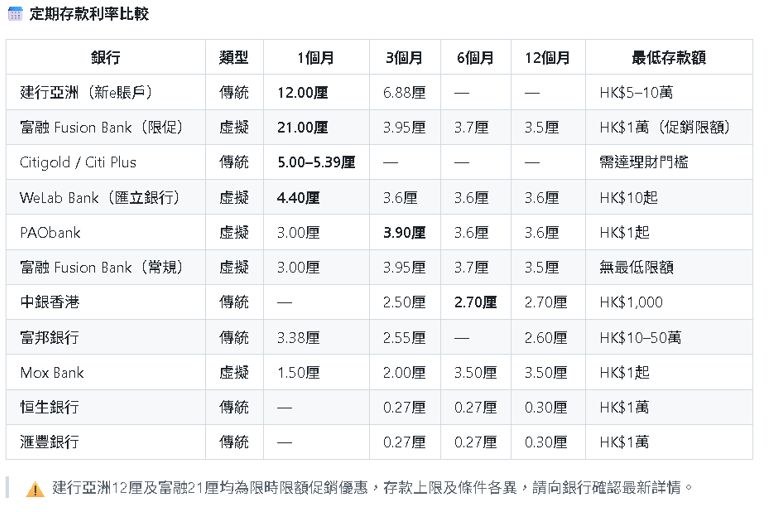
Task: Click the 恒生銀行 row name
Action: click(49, 407)
